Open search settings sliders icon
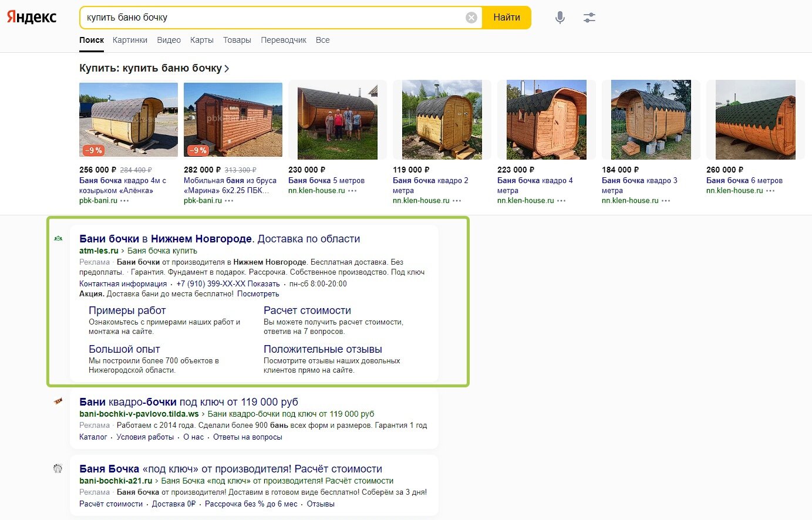 pos(589,18)
